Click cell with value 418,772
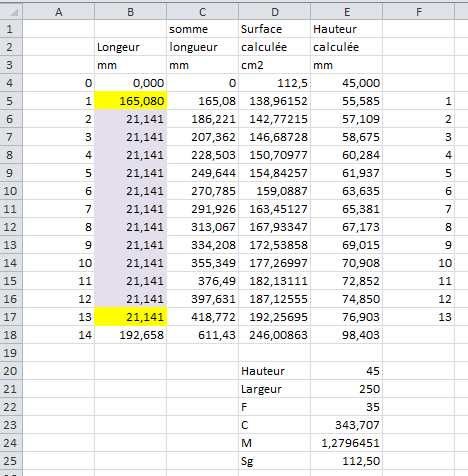Screen dimensions: 468x476 pos(202,317)
